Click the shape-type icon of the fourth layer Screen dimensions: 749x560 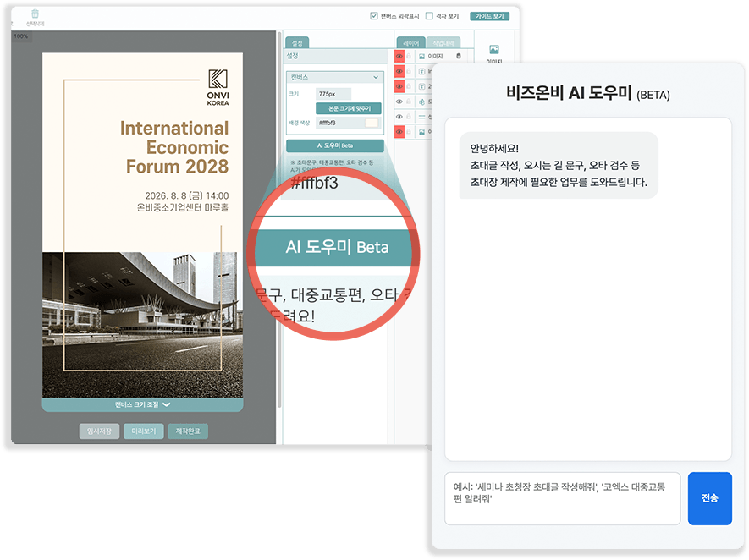(421, 102)
